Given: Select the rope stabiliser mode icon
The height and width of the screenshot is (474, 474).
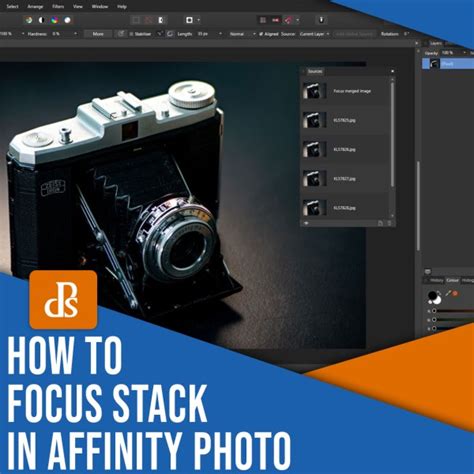Looking at the screenshot, I should point(160,34).
